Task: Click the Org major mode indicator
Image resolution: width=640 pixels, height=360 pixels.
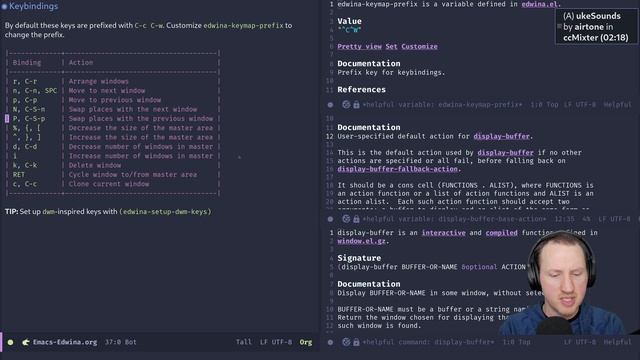Action: [306, 342]
